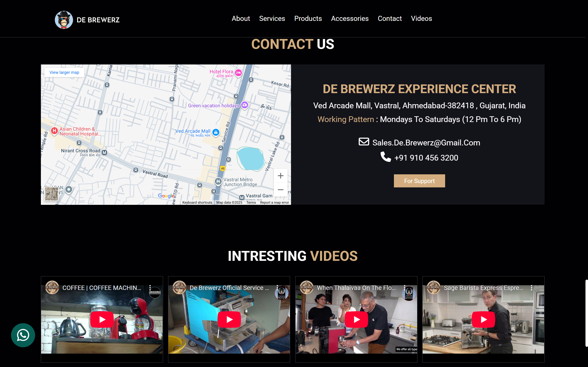This screenshot has width=588, height=367.
Task: Click the For Support button
Action: pyautogui.click(x=419, y=181)
